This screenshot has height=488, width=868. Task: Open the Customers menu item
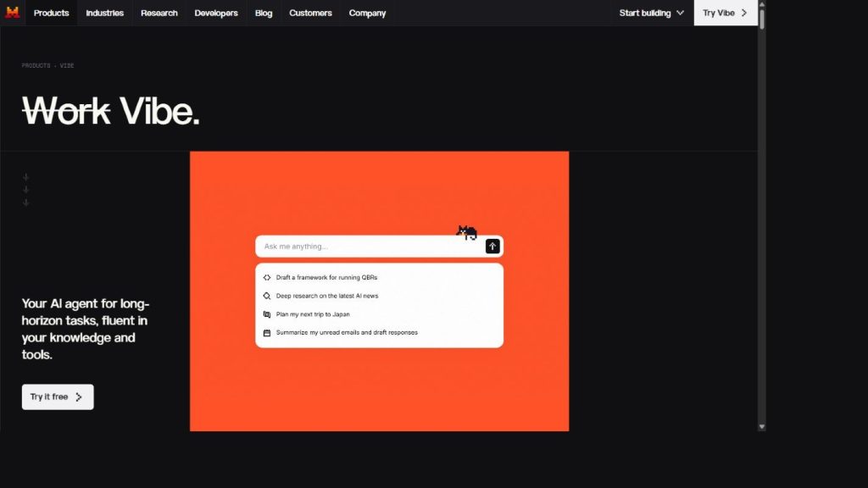(x=310, y=13)
